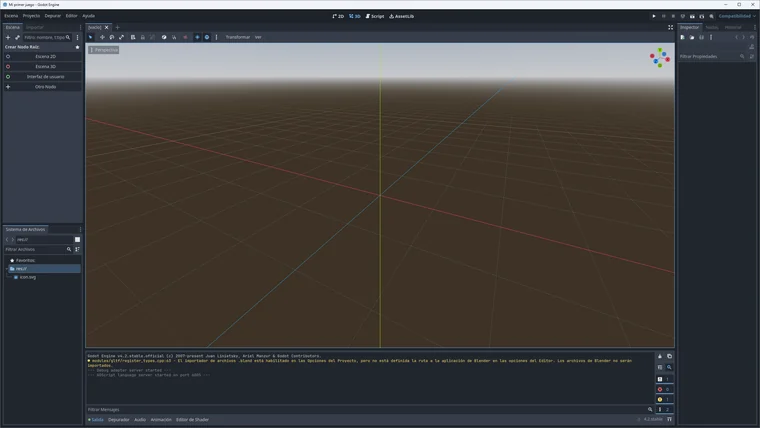Switch to the Depurador bottom panel tab
Image resolution: width=760 pixels, height=428 pixels.
(x=119, y=420)
